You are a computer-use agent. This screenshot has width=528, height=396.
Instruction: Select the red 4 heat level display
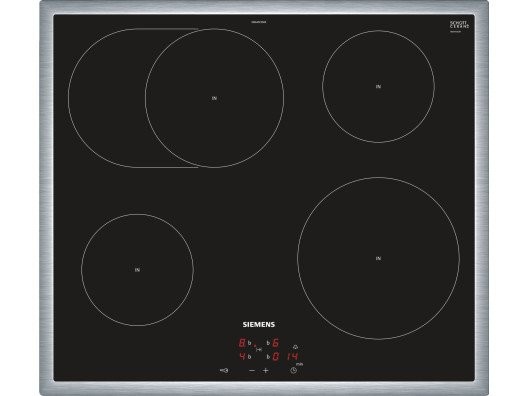(x=242, y=356)
